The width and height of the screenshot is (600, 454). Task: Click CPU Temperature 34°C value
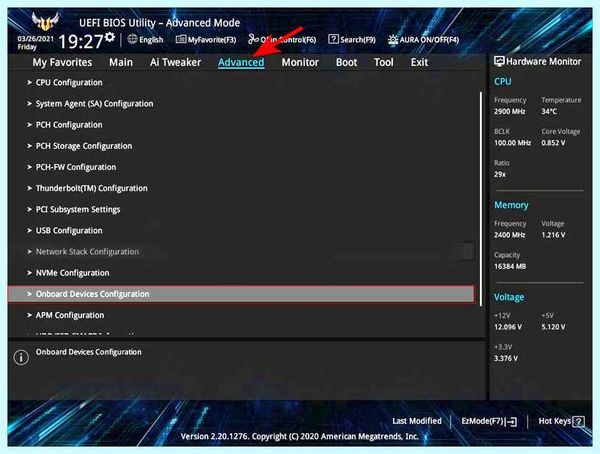click(x=549, y=111)
